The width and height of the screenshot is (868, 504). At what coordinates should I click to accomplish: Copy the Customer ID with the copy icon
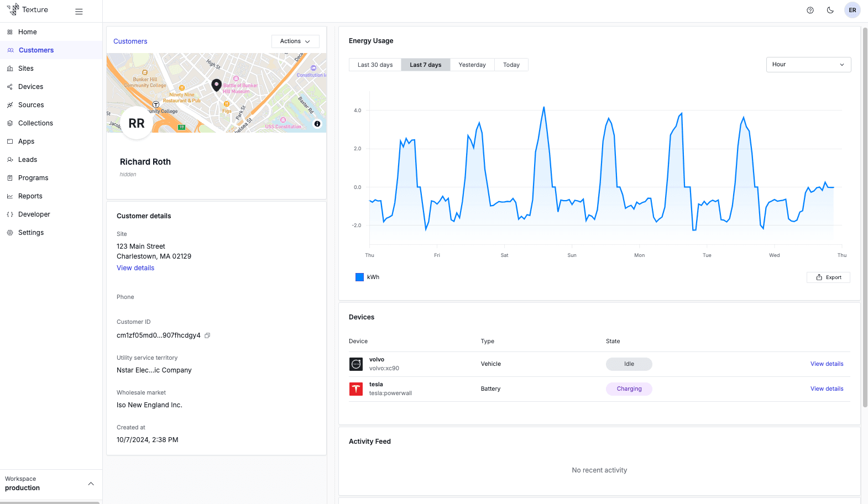point(207,335)
